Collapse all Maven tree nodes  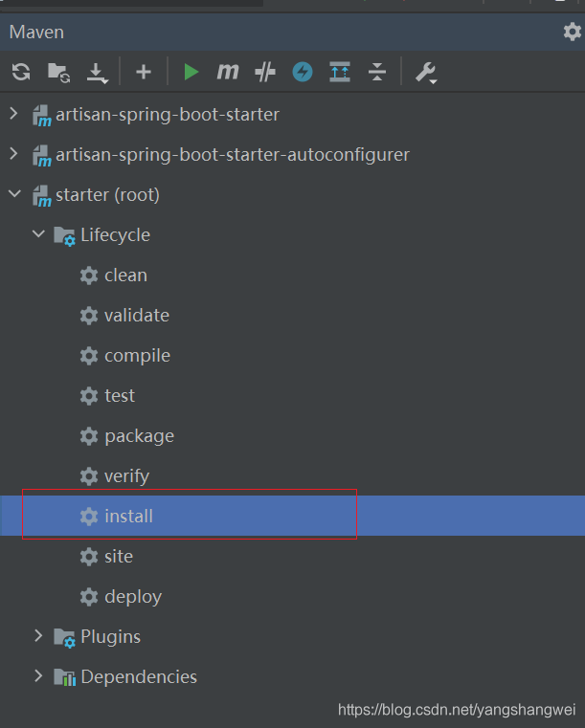pos(377,72)
